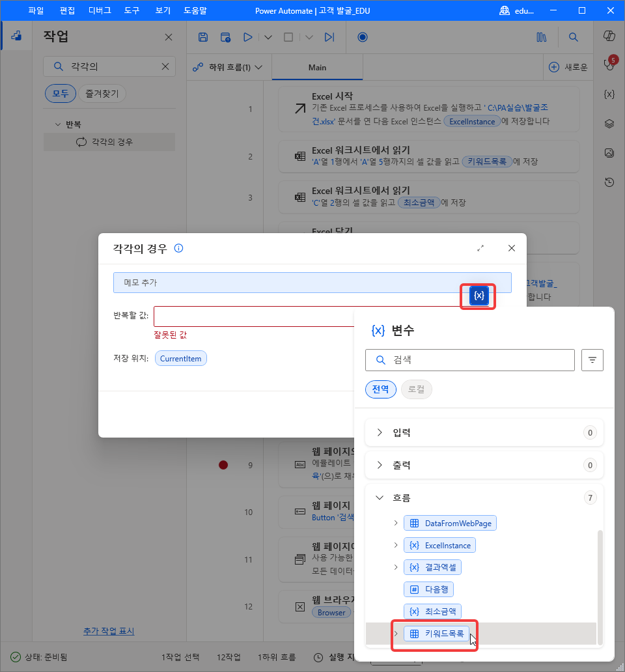Click the Save As icon in toolbar

[x=226, y=37]
